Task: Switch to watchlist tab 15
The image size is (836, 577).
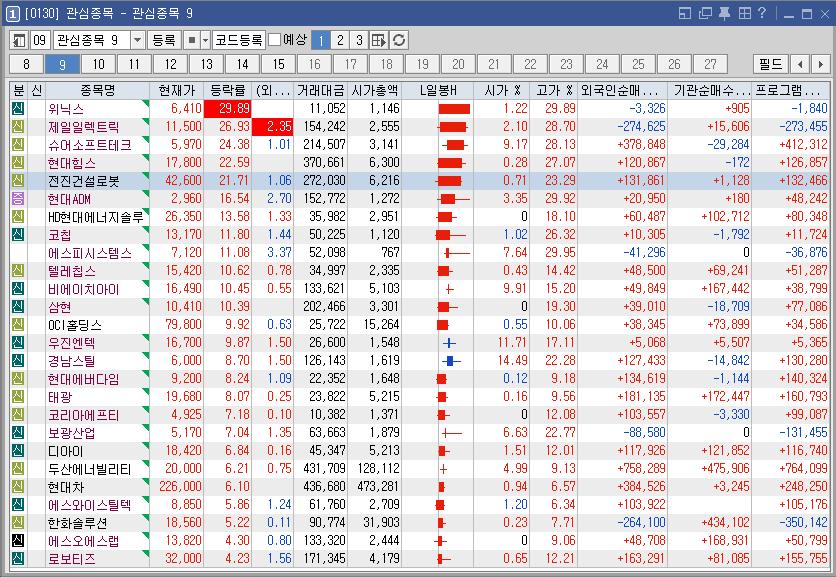Action: click(278, 65)
